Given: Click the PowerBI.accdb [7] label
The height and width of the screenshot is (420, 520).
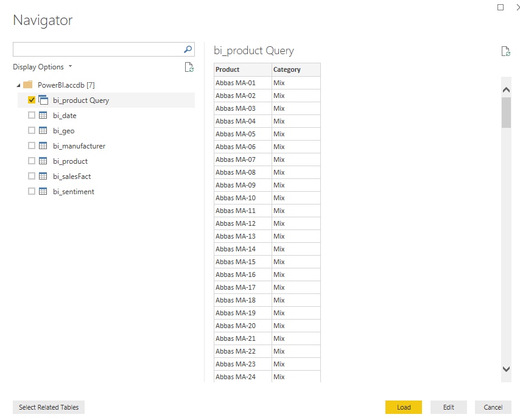Looking at the screenshot, I should coord(66,85).
